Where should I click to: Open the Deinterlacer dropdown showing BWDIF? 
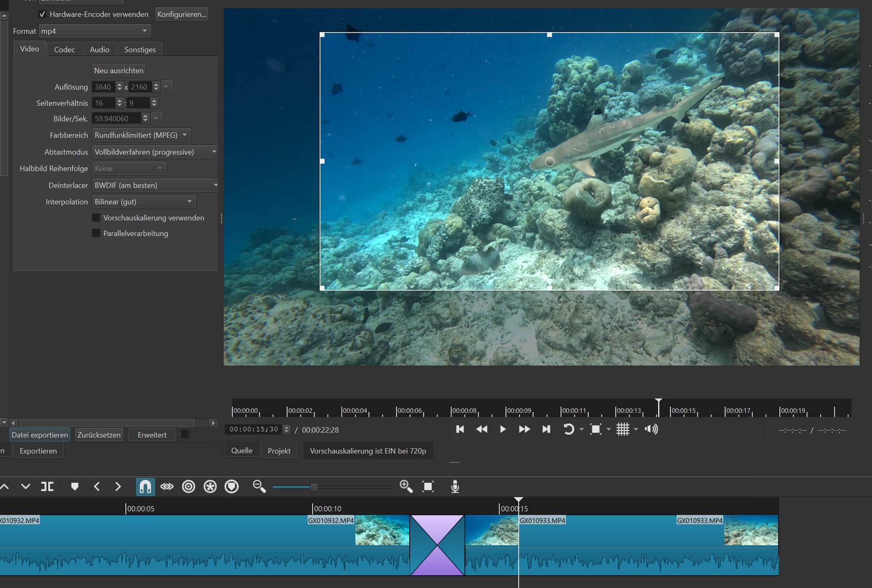[x=154, y=185]
